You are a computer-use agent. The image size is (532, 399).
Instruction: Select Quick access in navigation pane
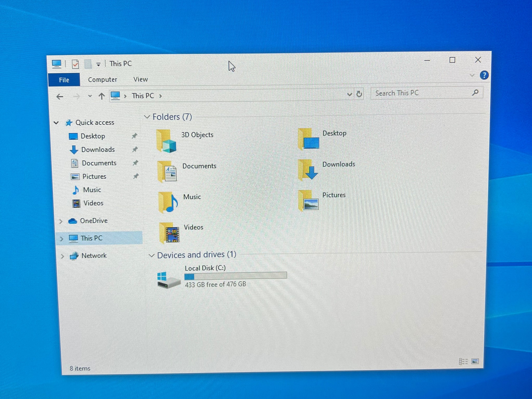pos(95,122)
